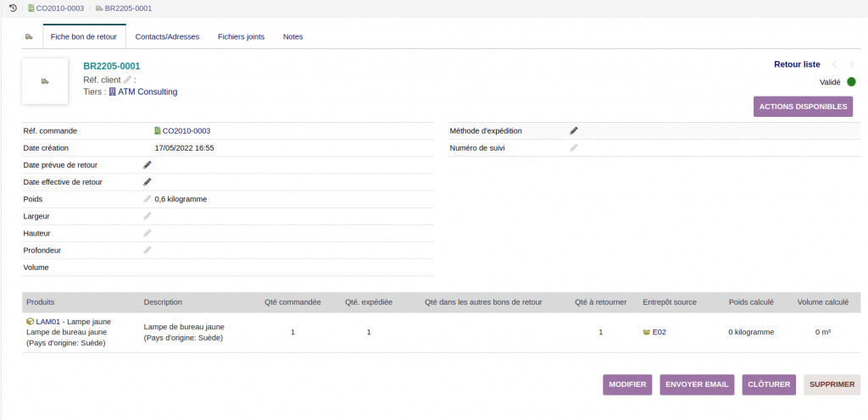Screen dimensions: 868x420
Task: Edit Largeur with pencil icon
Action: click(x=147, y=216)
